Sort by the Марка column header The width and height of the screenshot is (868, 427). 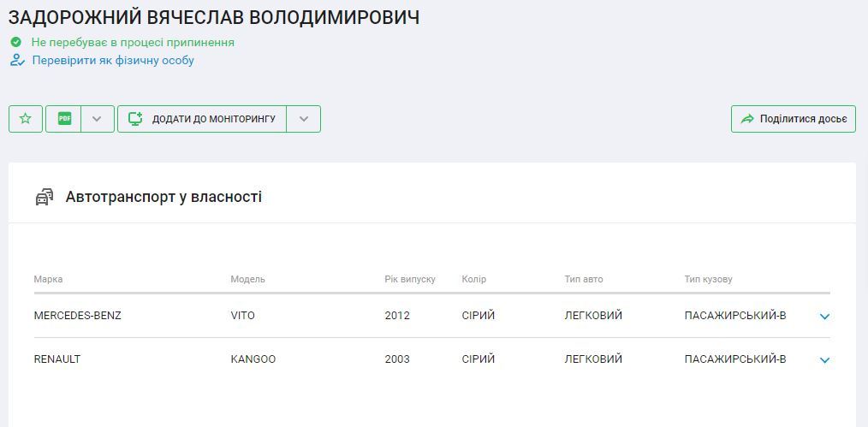48,279
